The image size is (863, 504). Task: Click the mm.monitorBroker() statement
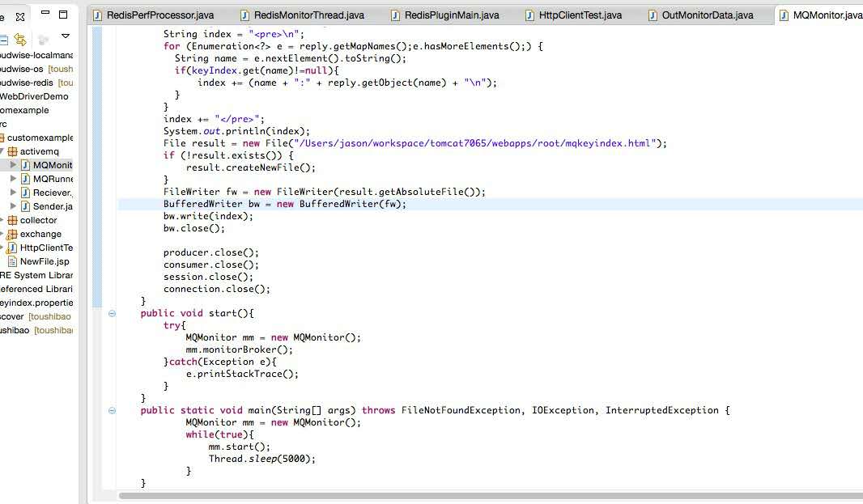(240, 350)
